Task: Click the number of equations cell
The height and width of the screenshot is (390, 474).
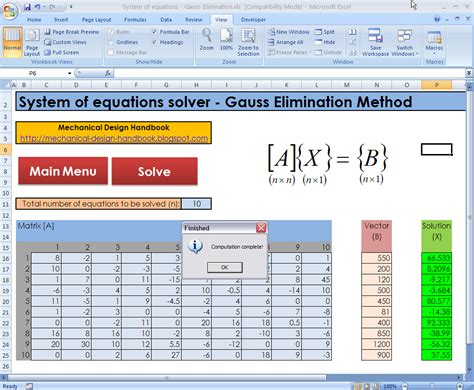Action: coord(196,204)
